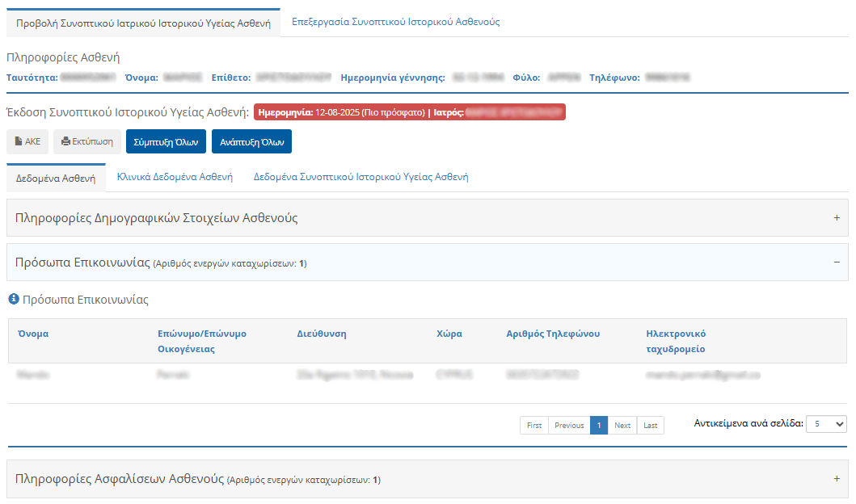Screen dimensions: 856x504
Task: Click the Εκτύπωση print button
Action: tap(87, 141)
